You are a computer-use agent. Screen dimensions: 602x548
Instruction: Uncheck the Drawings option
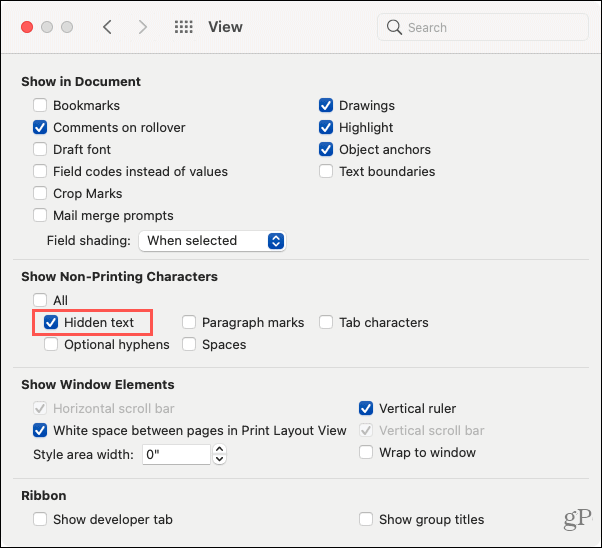[x=326, y=105]
